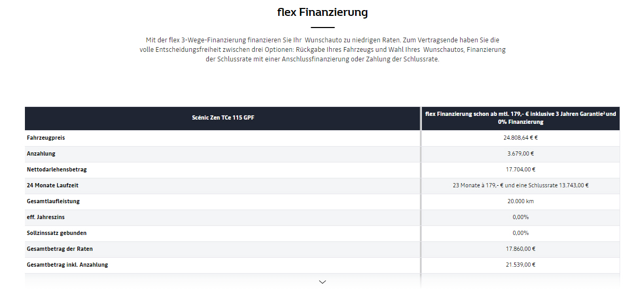The image size is (644, 290).
Task: Select the eff. Jahreszins label
Action: coord(46,217)
